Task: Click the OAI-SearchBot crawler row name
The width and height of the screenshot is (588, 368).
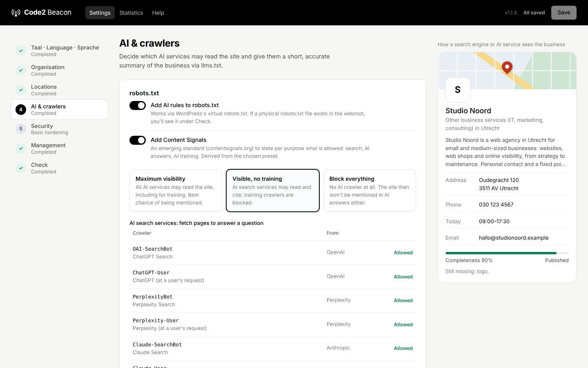Action: [x=153, y=249]
